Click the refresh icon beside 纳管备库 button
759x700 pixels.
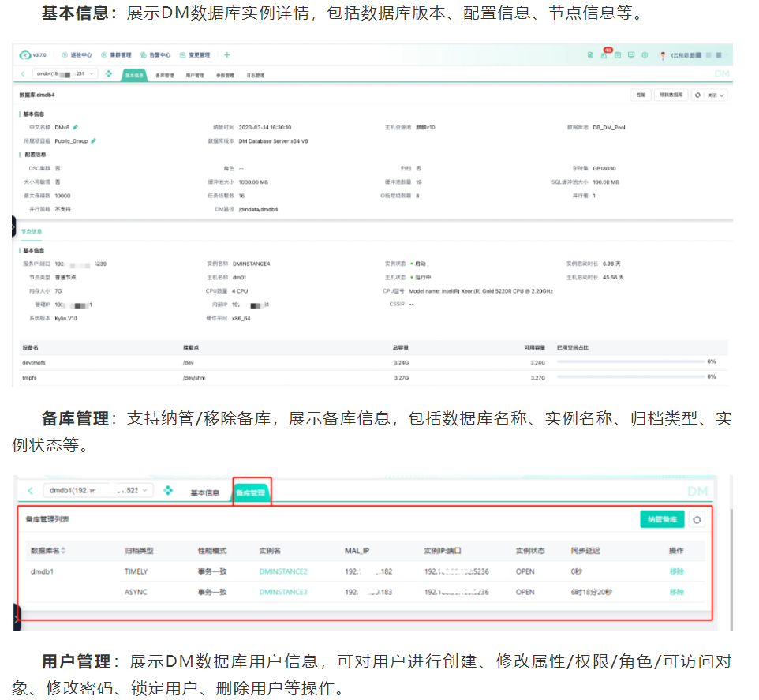pyautogui.click(x=697, y=519)
